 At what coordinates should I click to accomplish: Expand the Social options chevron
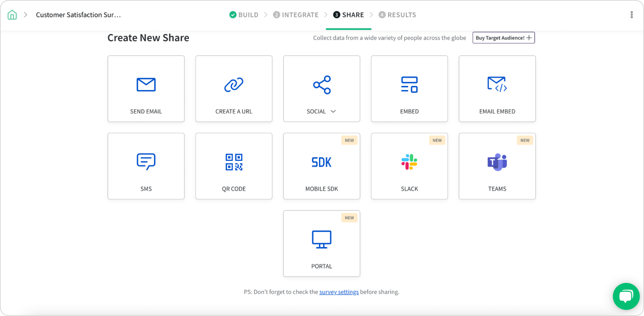point(333,111)
